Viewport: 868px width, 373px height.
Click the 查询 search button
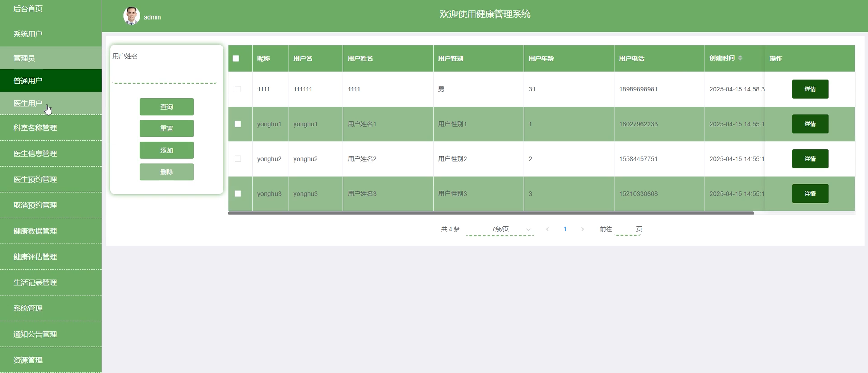click(166, 107)
